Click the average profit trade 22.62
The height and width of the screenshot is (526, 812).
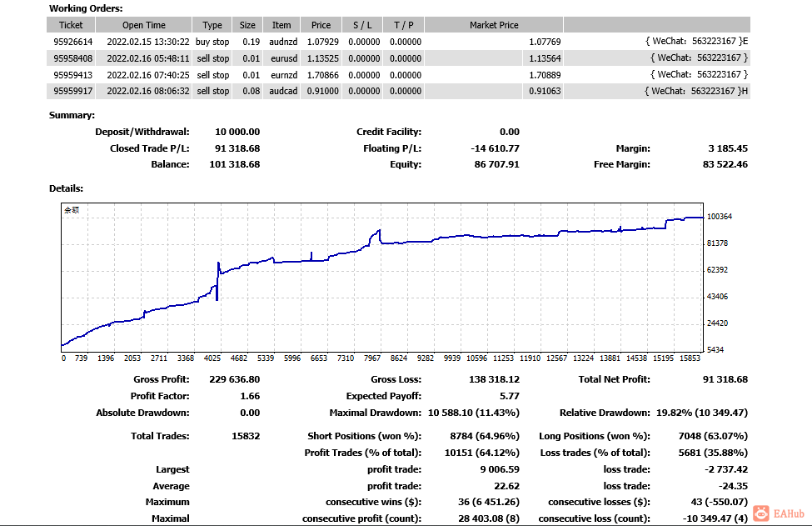coord(507,486)
